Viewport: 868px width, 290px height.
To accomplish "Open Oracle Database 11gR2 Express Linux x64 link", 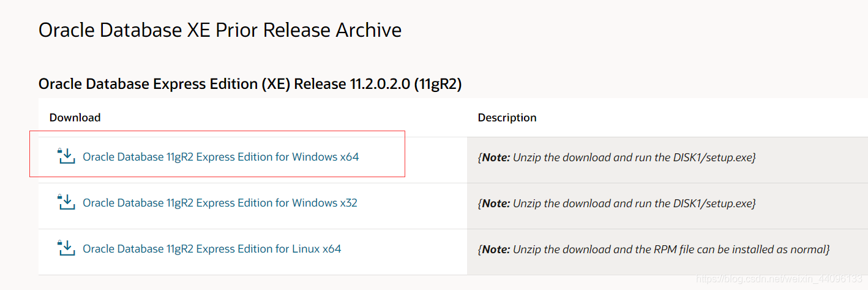I will coord(212,249).
